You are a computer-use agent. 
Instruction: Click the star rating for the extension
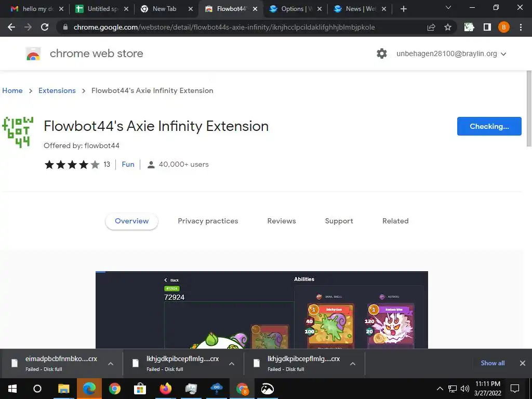click(x=72, y=165)
